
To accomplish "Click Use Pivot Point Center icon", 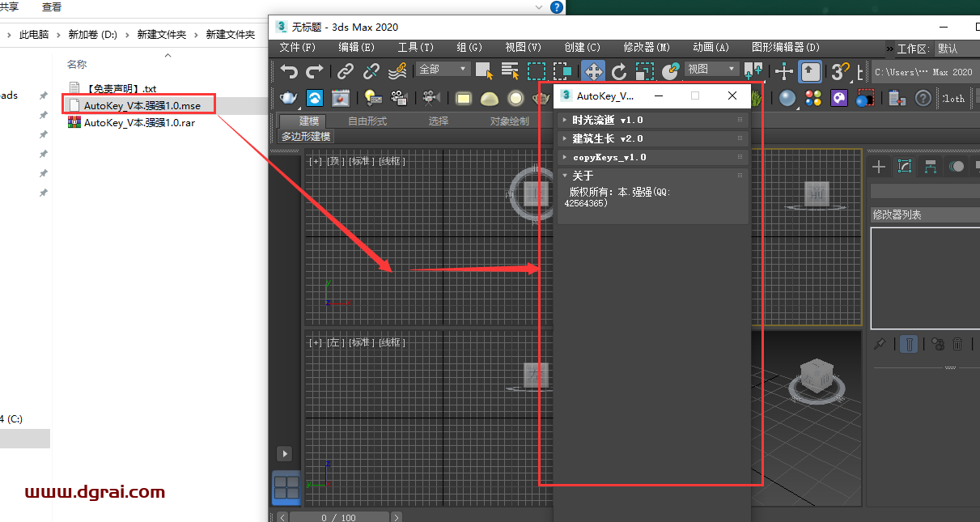I will (753, 72).
